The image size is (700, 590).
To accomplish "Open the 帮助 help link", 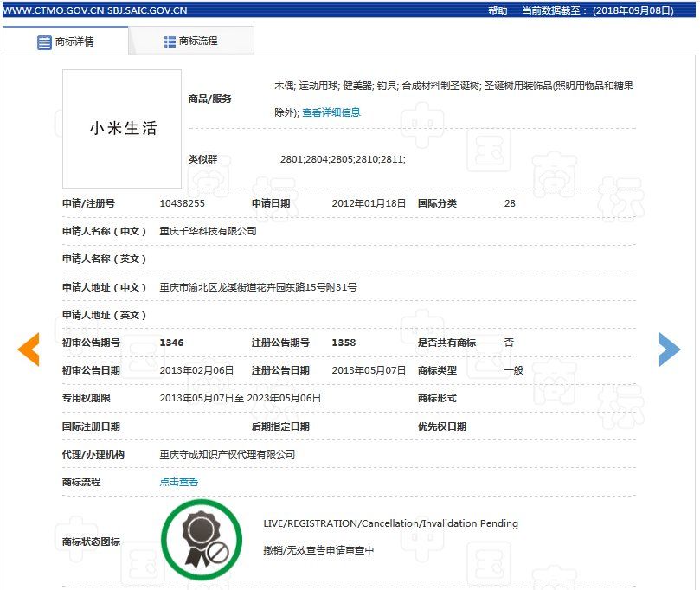I will pos(498,10).
